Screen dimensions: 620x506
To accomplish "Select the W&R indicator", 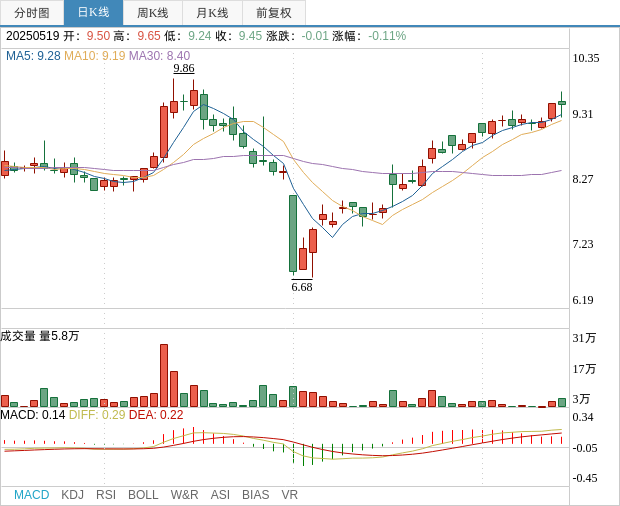I will tap(184, 495).
